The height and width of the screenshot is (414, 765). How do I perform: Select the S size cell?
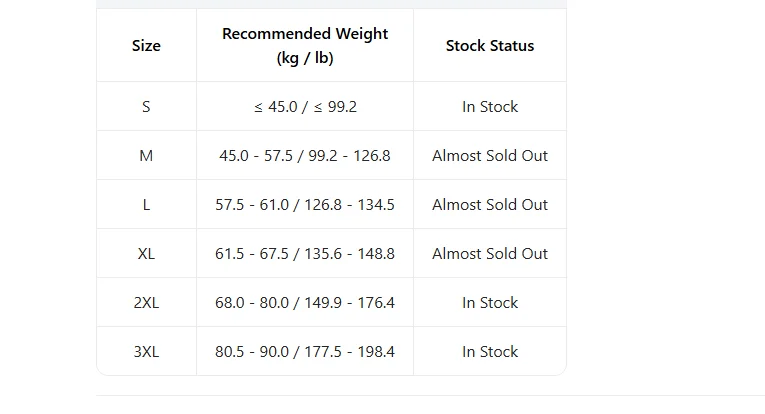(146, 106)
